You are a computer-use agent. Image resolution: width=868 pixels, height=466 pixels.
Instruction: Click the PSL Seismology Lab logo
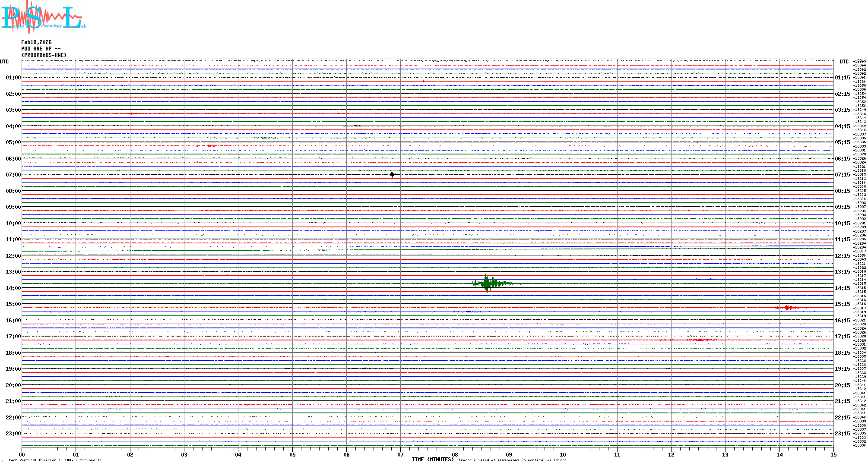click(x=43, y=17)
